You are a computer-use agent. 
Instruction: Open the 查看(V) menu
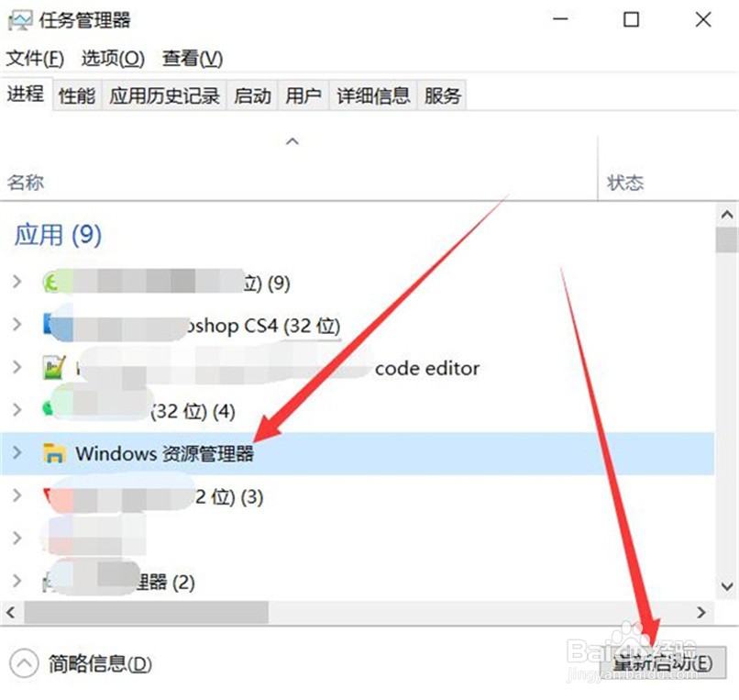(192, 59)
